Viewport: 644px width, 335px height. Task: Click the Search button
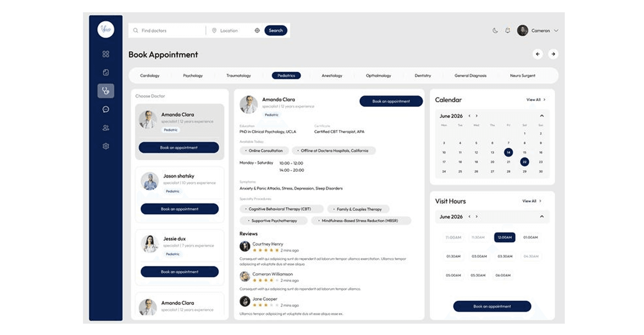click(x=276, y=31)
